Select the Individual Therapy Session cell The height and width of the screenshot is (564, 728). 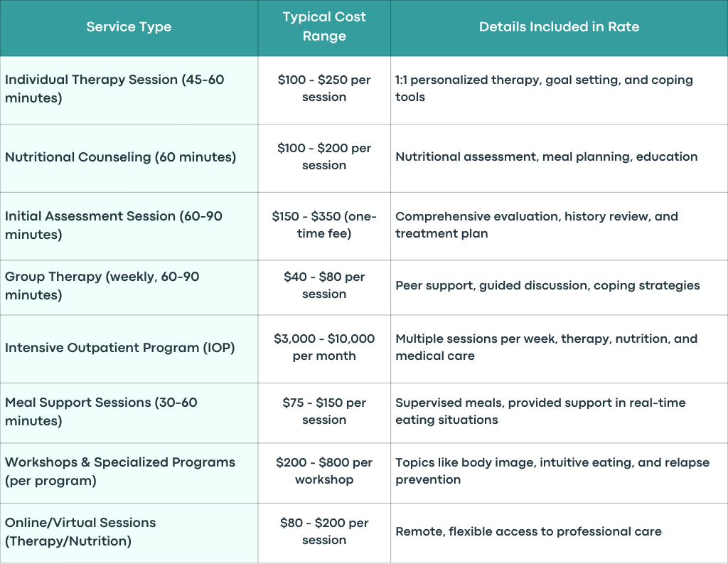129,90
